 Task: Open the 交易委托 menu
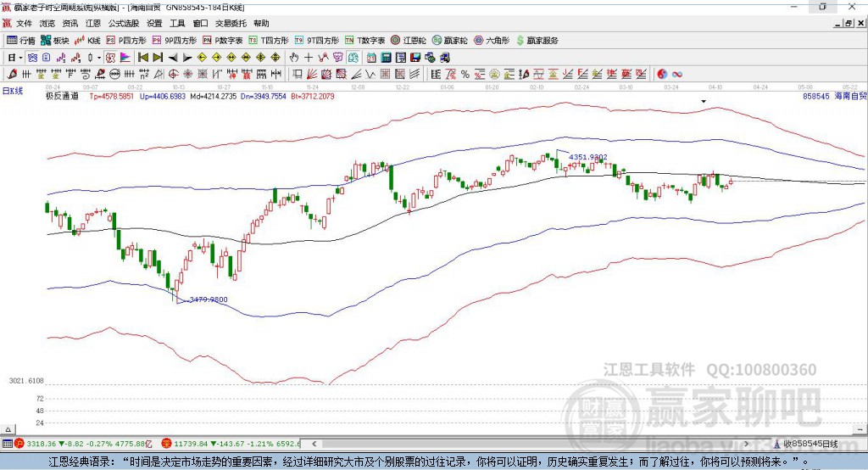pyautogui.click(x=231, y=23)
